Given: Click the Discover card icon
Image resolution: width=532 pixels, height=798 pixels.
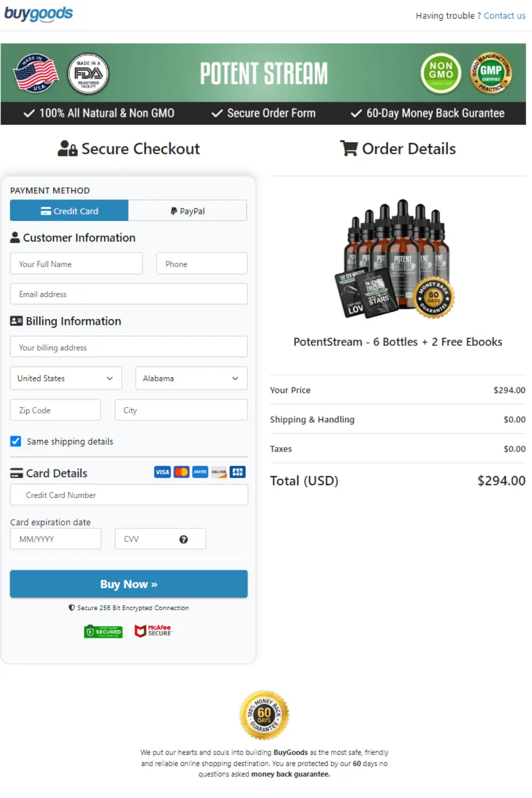Looking at the screenshot, I should click(x=218, y=472).
